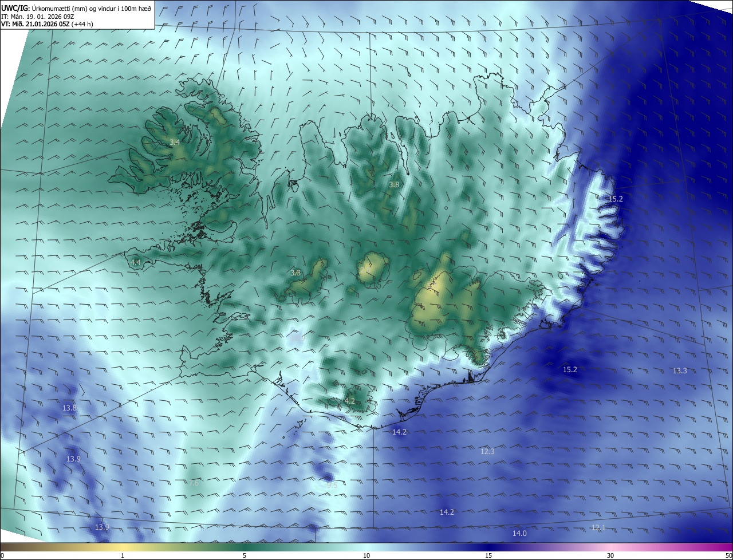Screen dimensions: 733x560
Task: Click the 15.2 value in the ocean southeast
Action: [570, 370]
